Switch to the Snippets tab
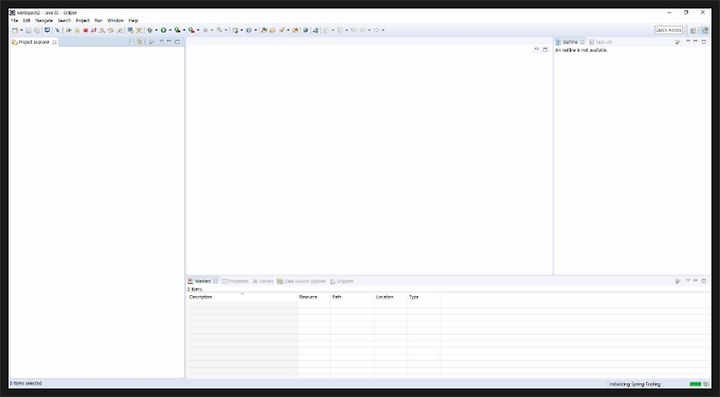This screenshot has width=720, height=397. [342, 281]
